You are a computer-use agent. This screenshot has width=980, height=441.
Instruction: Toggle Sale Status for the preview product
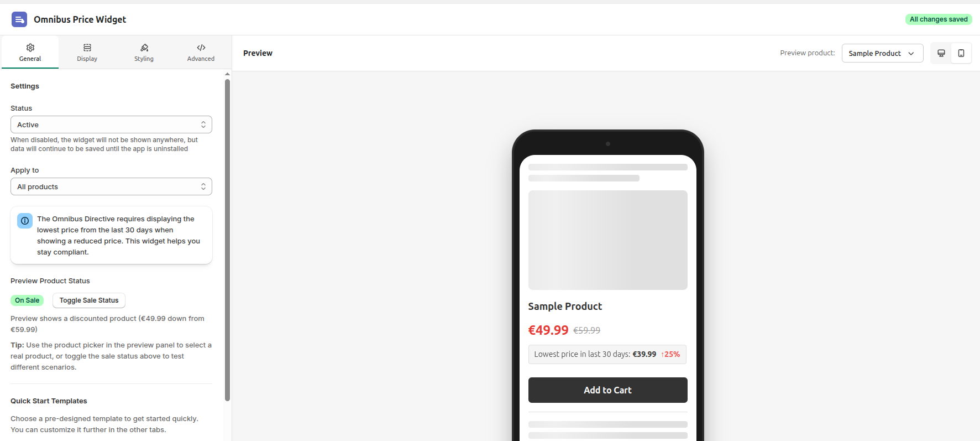(x=88, y=300)
